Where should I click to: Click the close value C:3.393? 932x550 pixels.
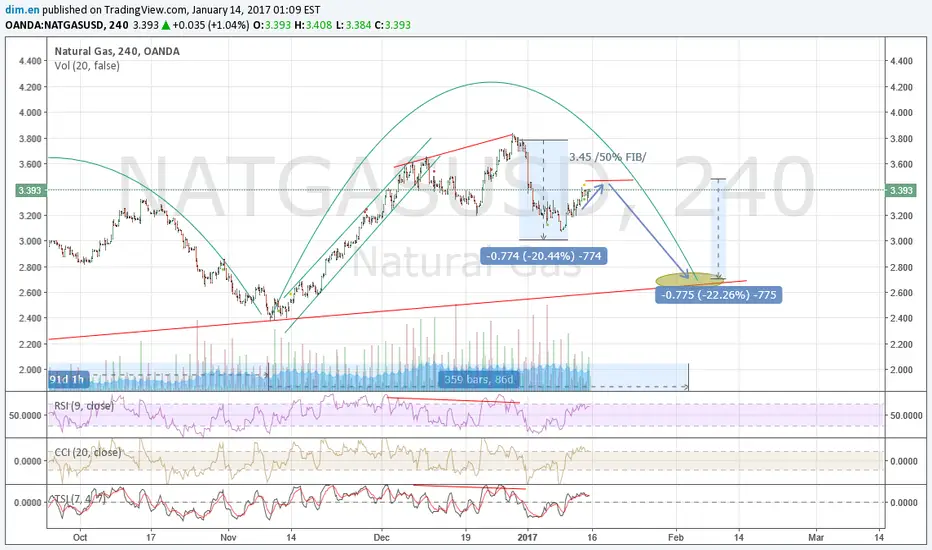pos(392,25)
